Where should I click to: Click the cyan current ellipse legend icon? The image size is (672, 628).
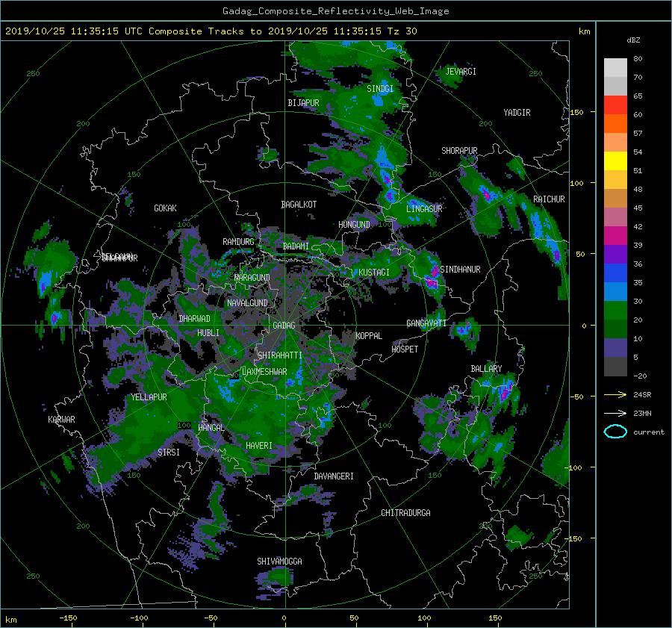tap(615, 432)
